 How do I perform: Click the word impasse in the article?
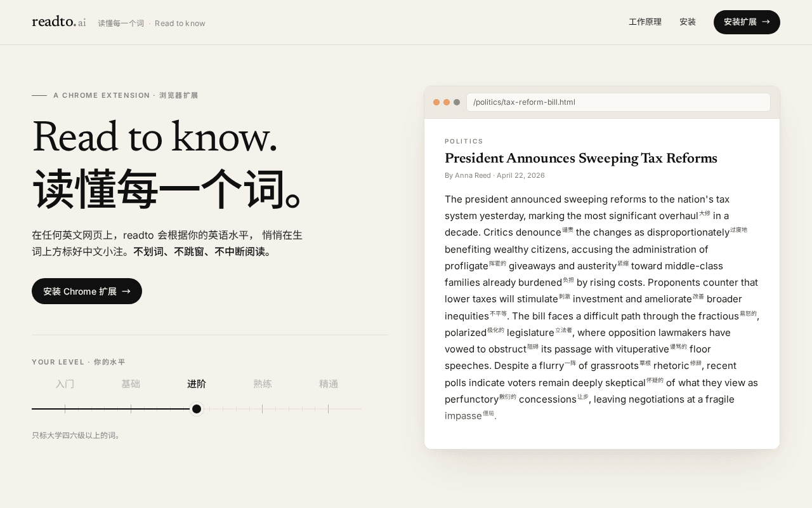click(463, 416)
